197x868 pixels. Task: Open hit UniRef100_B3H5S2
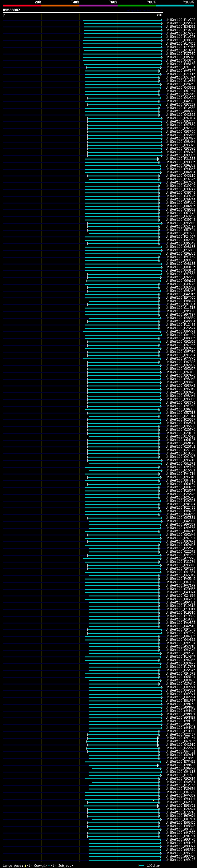click(x=180, y=26)
